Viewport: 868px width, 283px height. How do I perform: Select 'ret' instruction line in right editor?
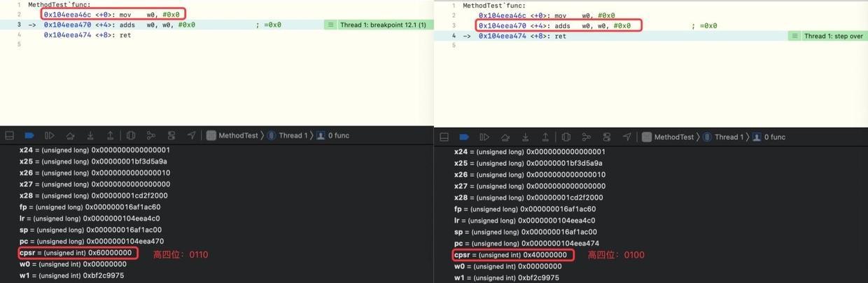522,36
